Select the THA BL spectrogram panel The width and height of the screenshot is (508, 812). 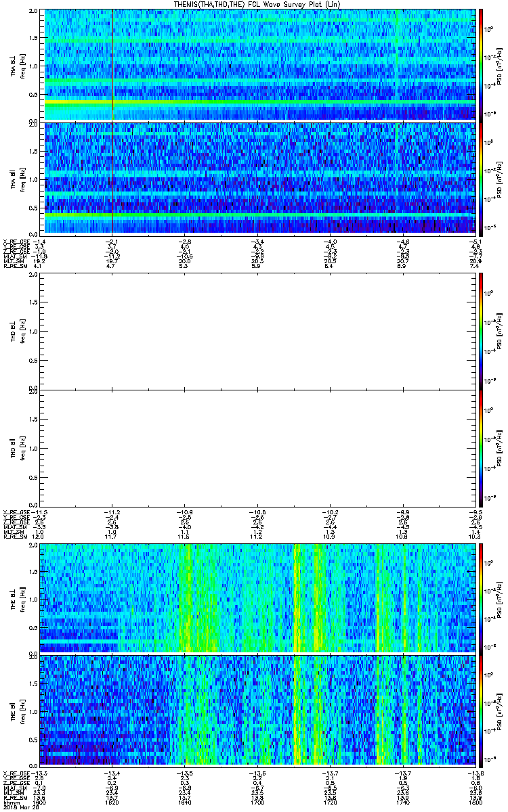pyautogui.click(x=257, y=64)
